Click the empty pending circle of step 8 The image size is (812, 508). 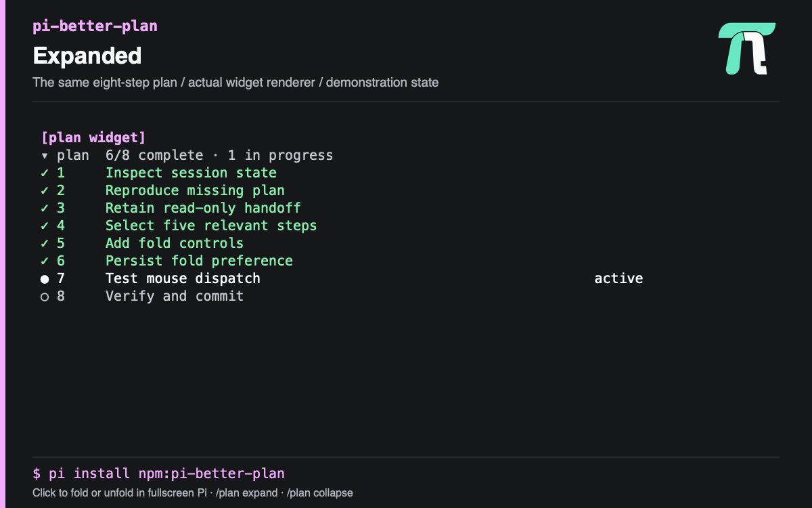point(45,297)
